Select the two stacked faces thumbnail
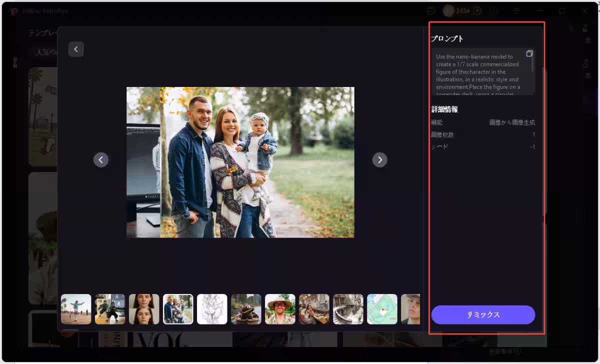Screen dimensions: 600x364 pyautogui.click(x=144, y=309)
